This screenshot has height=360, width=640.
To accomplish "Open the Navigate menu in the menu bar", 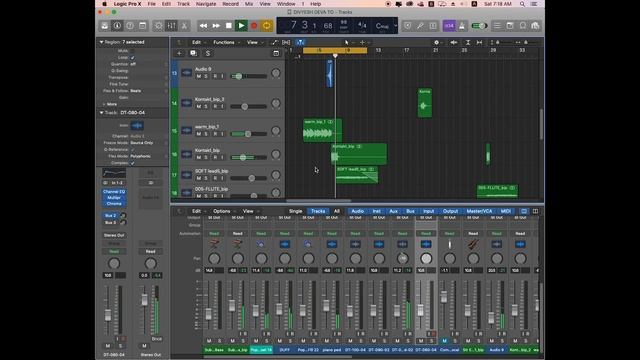I will point(206,4).
